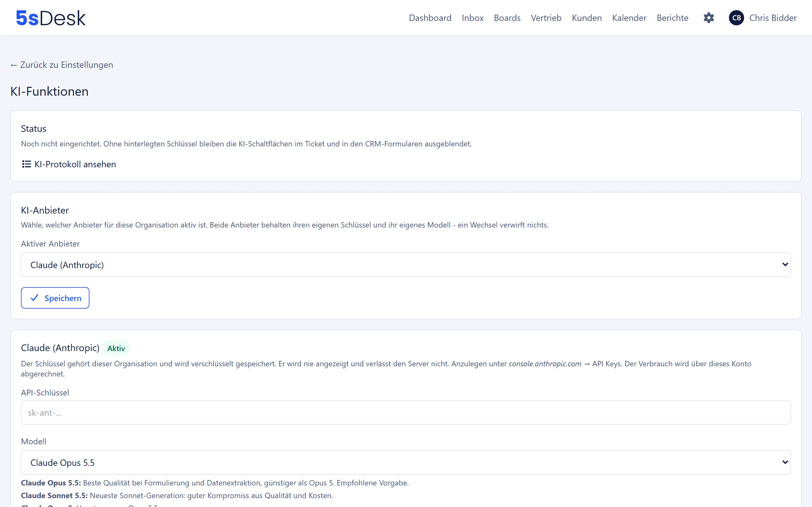Click the Speichern button

point(55,298)
